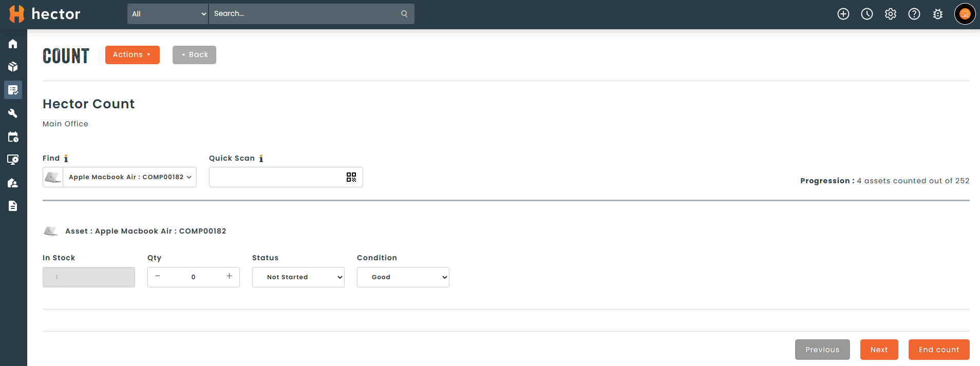Open the reports document sidebar icon
Image resolution: width=980 pixels, height=366 pixels.
[13, 206]
